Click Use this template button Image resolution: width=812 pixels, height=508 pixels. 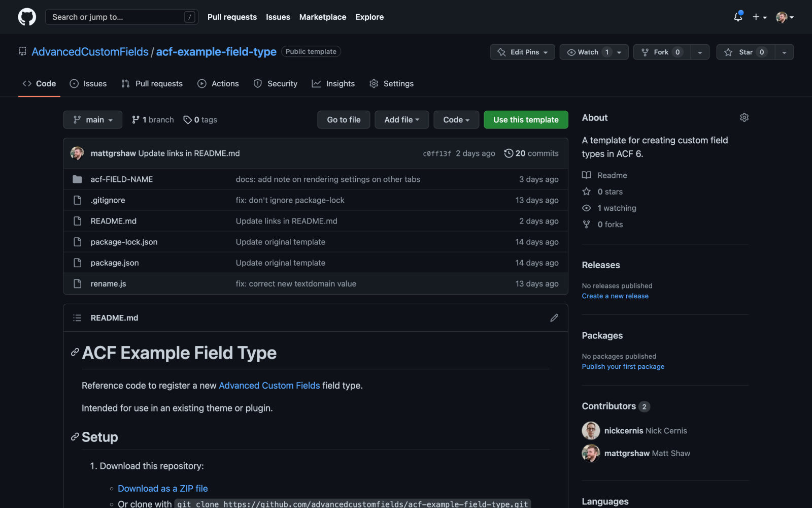tap(525, 119)
